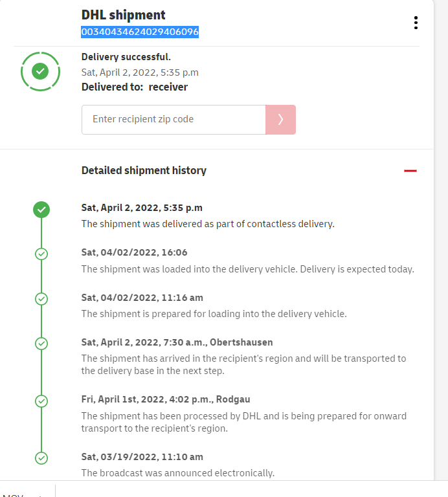Click the 03/19/2022 announced timeline checkmark

(41, 458)
